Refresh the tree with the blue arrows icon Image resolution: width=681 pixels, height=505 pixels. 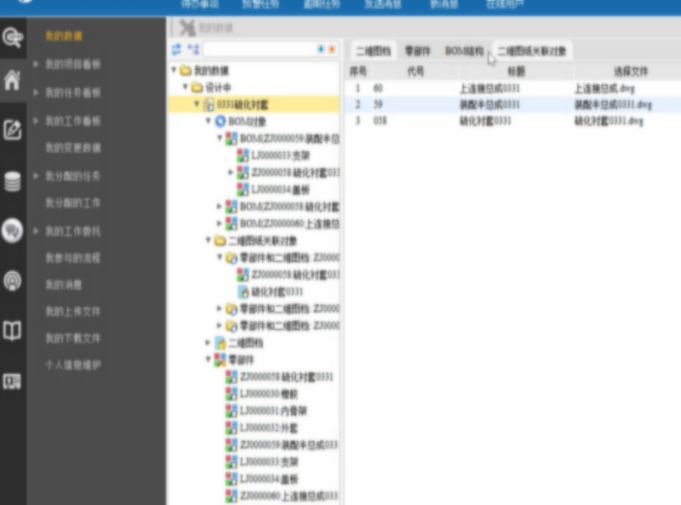[176, 50]
